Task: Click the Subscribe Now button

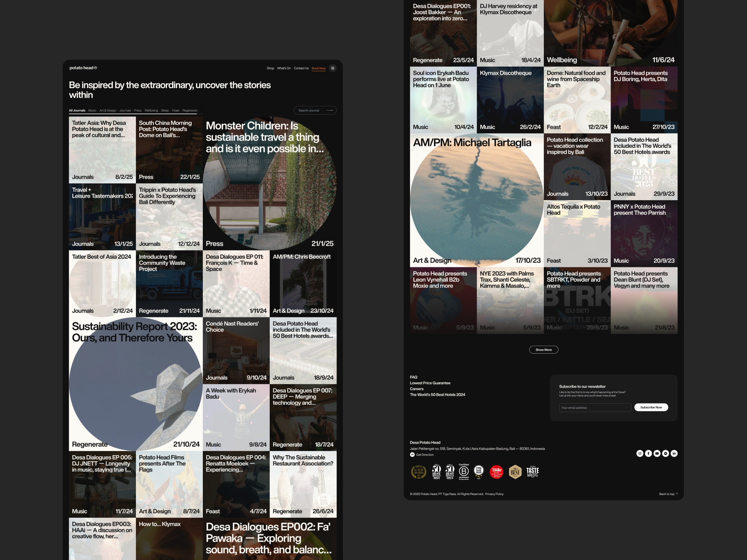Action: point(651,407)
